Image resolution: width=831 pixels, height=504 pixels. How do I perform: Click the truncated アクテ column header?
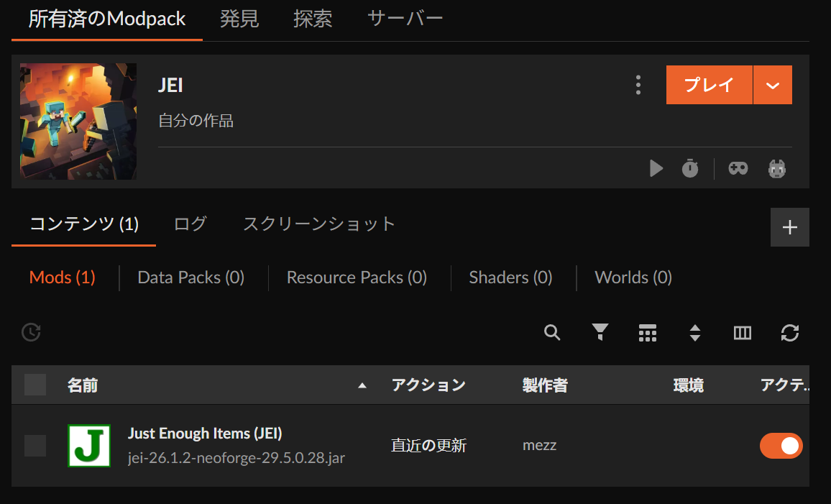pos(784,385)
